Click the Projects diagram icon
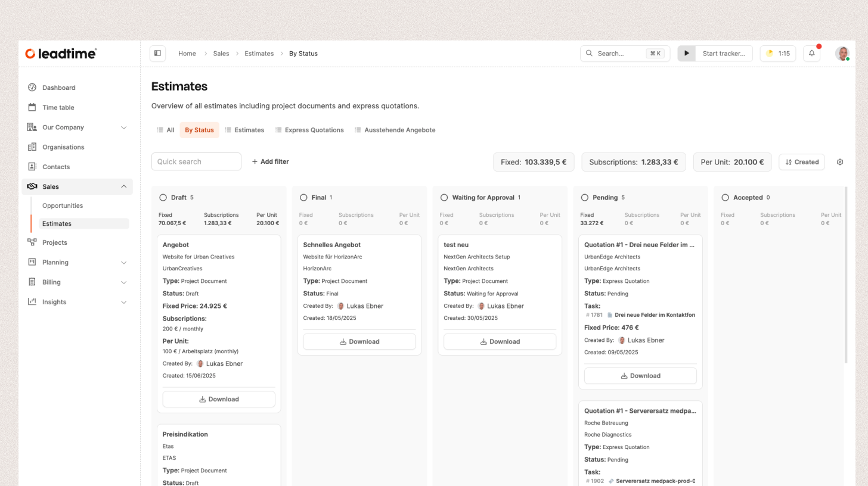The height and width of the screenshot is (486, 868). (32, 242)
